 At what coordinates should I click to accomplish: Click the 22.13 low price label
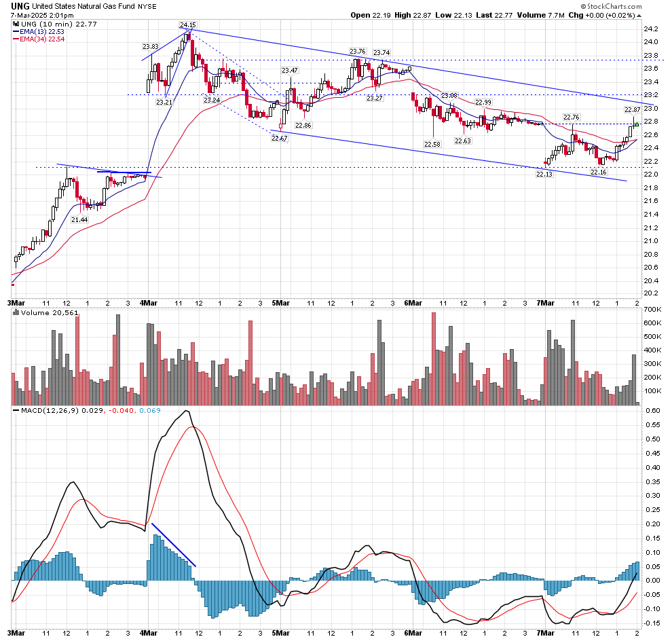(544, 175)
